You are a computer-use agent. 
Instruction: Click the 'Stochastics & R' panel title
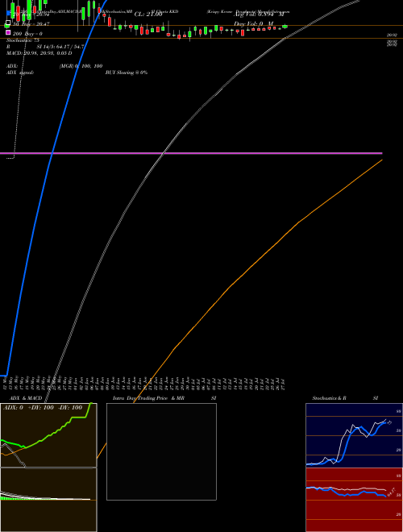[x=329, y=398]
